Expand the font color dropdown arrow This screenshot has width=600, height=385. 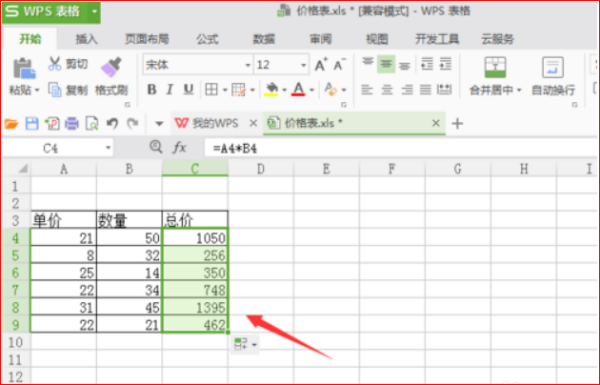(312, 90)
